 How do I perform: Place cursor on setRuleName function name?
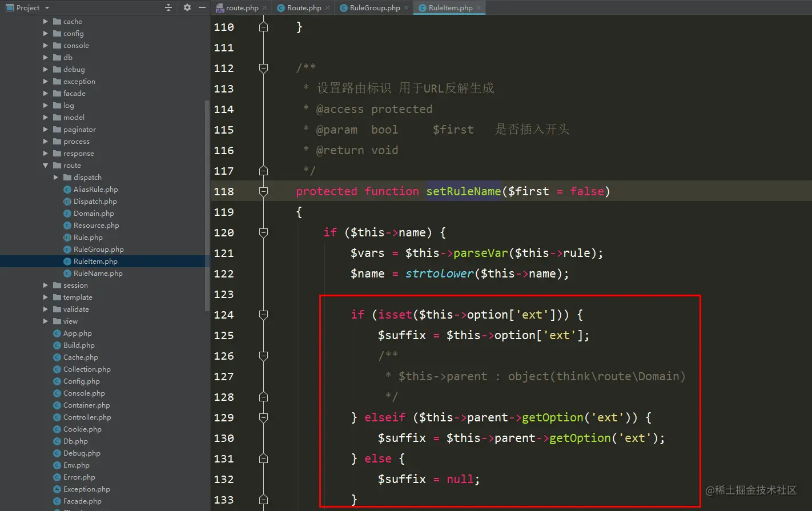[464, 191]
